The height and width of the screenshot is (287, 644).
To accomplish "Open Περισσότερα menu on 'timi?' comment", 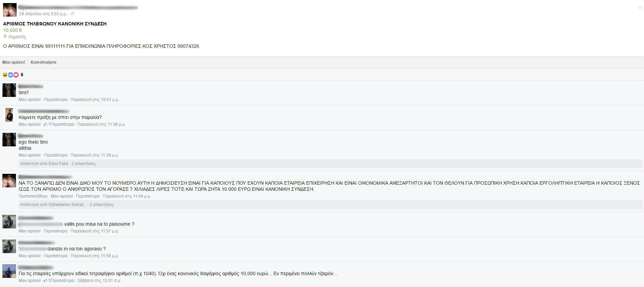I will point(55,100).
